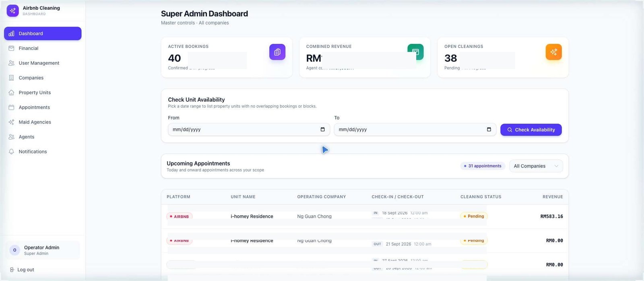Screen dimensions: 644x281
Task: Open Property Units section
Action: pyautogui.click(x=43, y=93)
